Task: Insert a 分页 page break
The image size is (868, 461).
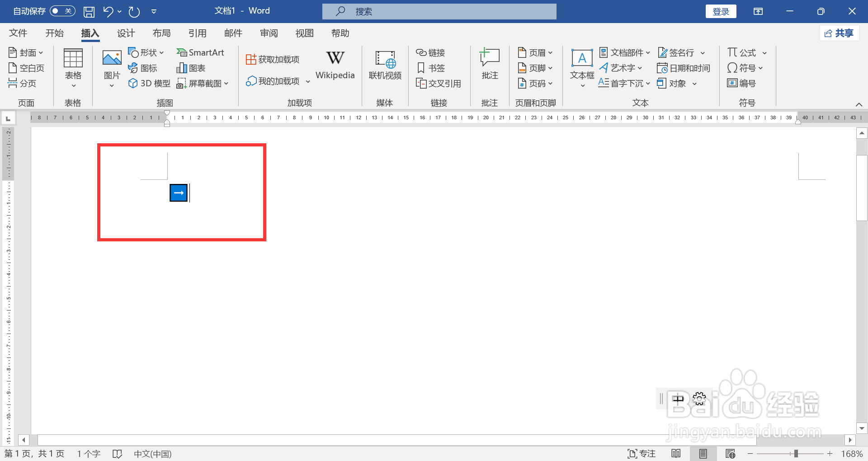Action: pyautogui.click(x=22, y=83)
